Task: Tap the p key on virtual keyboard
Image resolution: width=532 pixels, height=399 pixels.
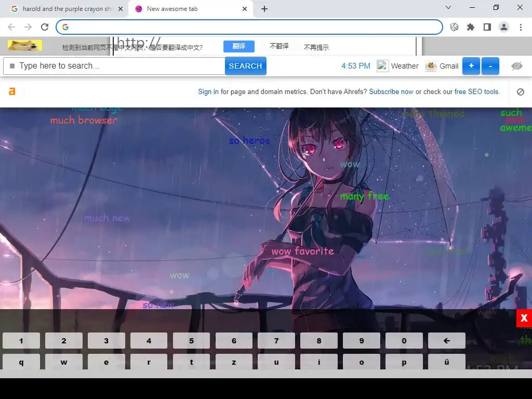Action: [x=404, y=362]
